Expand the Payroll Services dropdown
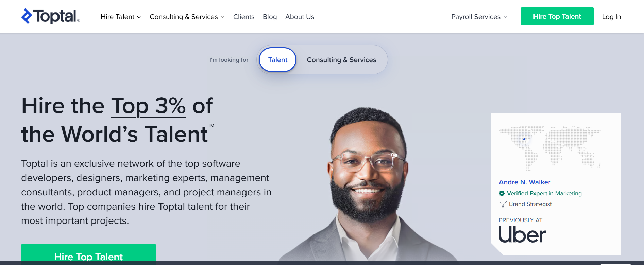 coord(479,17)
